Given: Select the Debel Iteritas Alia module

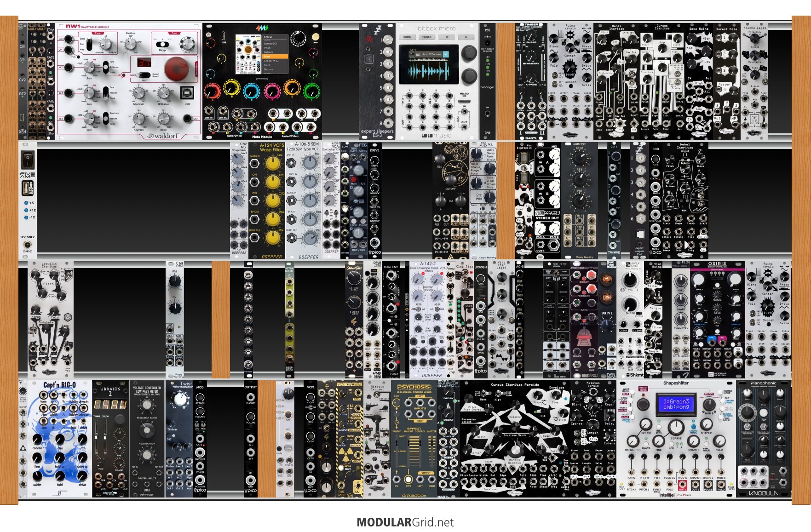Looking at the screenshot, I should [685, 200].
